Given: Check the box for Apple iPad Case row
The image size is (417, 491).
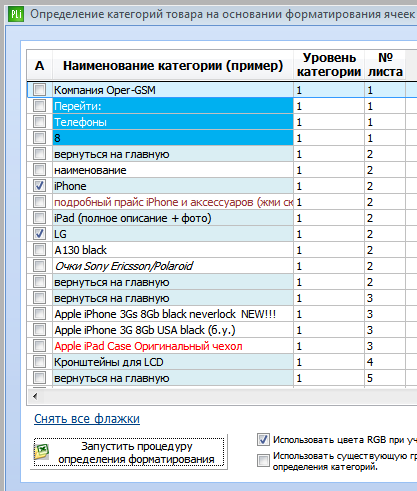Looking at the screenshot, I should coord(40,346).
